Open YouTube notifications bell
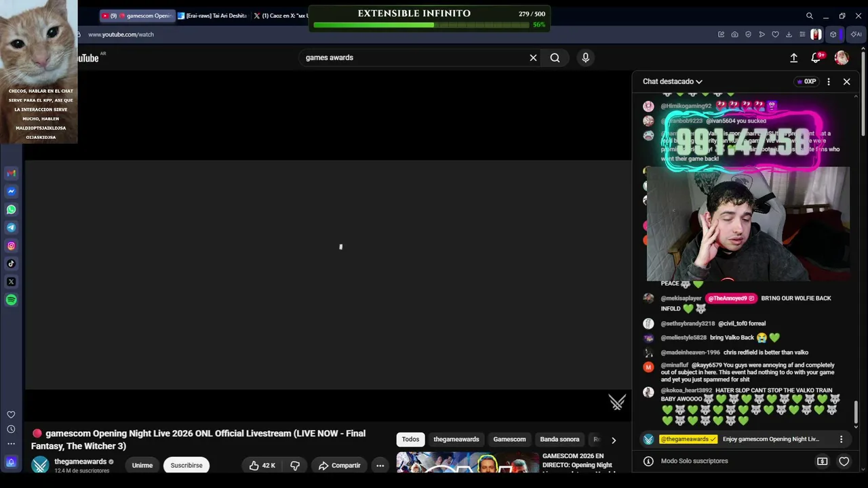This screenshot has width=868, height=488. [x=816, y=58]
